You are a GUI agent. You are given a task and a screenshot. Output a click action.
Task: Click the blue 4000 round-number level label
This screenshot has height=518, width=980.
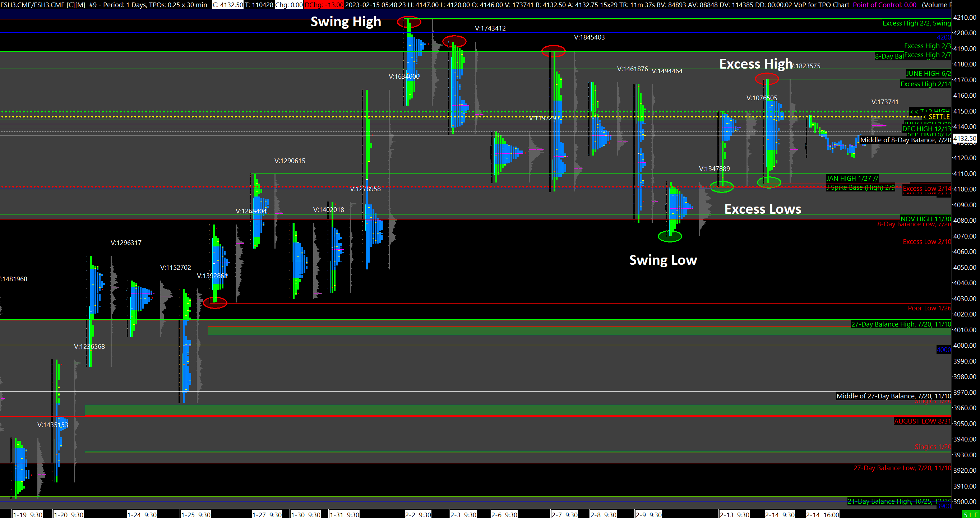tap(943, 350)
